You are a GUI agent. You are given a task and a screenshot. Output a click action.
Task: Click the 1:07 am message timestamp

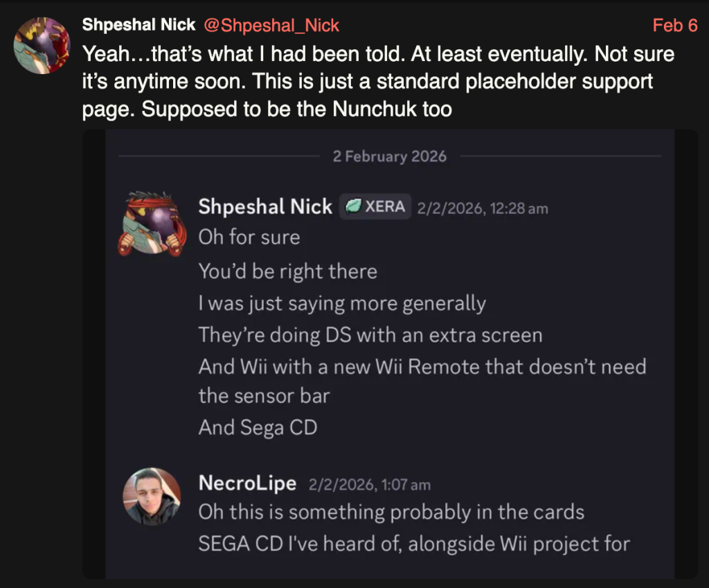[369, 484]
